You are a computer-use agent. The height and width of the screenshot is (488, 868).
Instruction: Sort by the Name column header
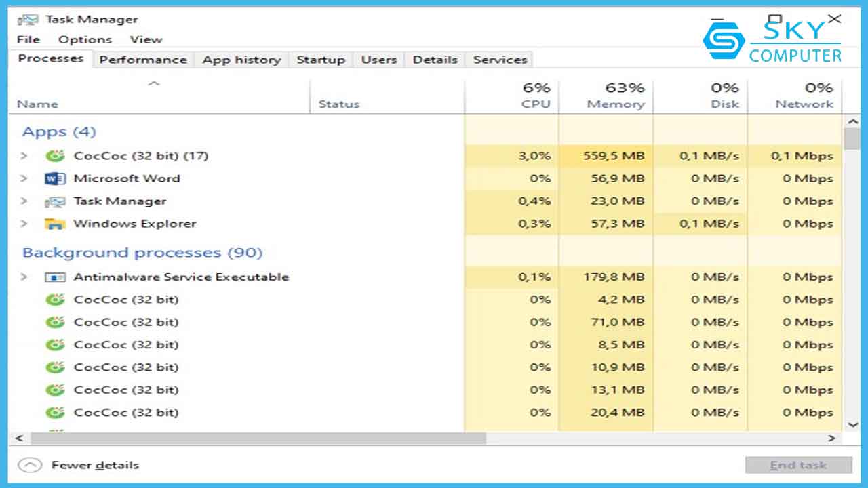(37, 104)
